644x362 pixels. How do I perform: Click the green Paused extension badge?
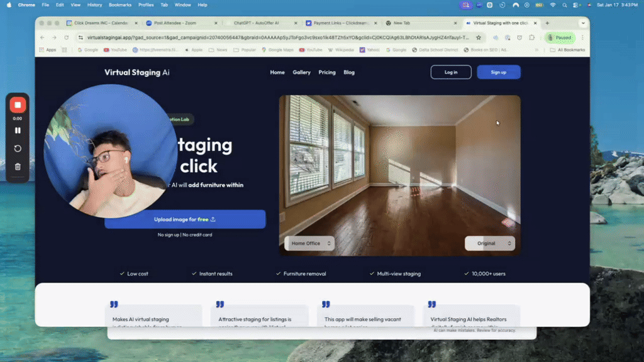pos(560,37)
